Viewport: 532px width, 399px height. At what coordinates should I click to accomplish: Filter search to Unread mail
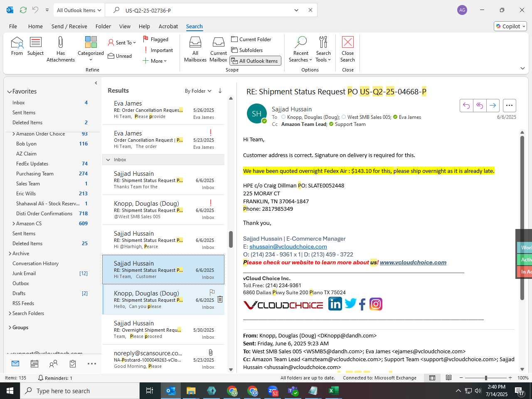(x=120, y=56)
